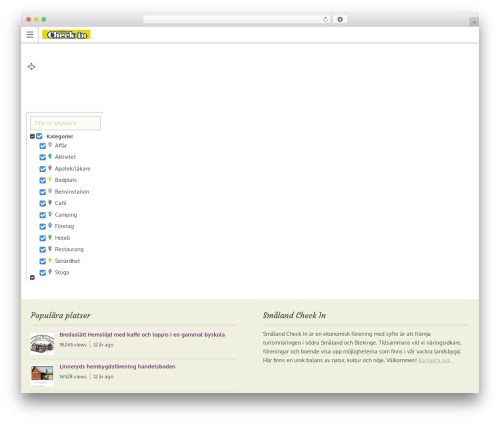Click the Restaurang map pin icon
Image resolution: width=500 pixels, height=423 pixels.
pos(50,249)
